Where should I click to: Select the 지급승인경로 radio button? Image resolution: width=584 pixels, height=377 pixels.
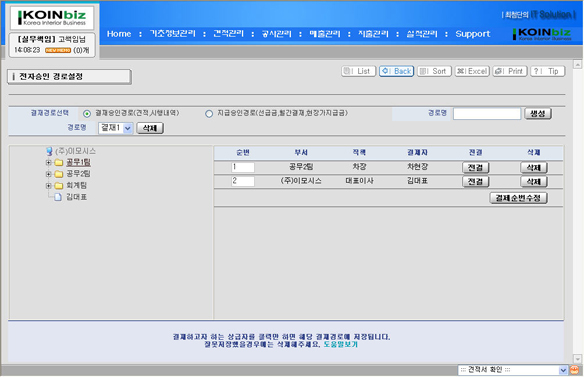pyautogui.click(x=209, y=114)
